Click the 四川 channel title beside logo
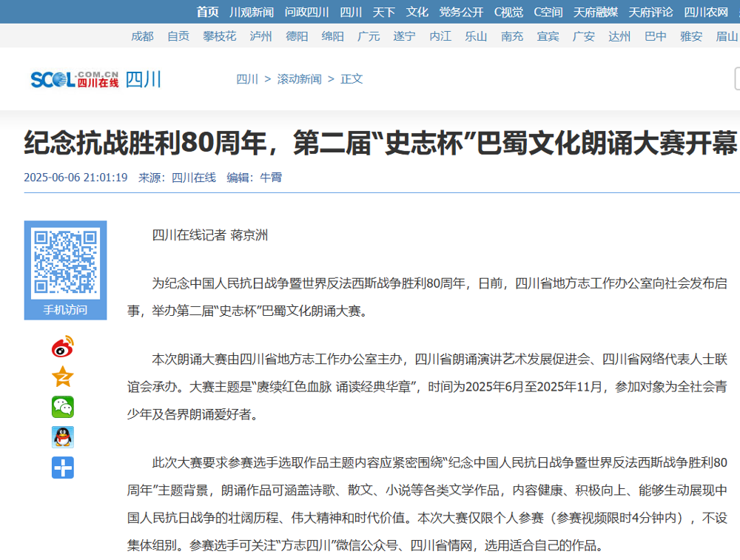This screenshot has width=740, height=560. pyautogui.click(x=143, y=79)
